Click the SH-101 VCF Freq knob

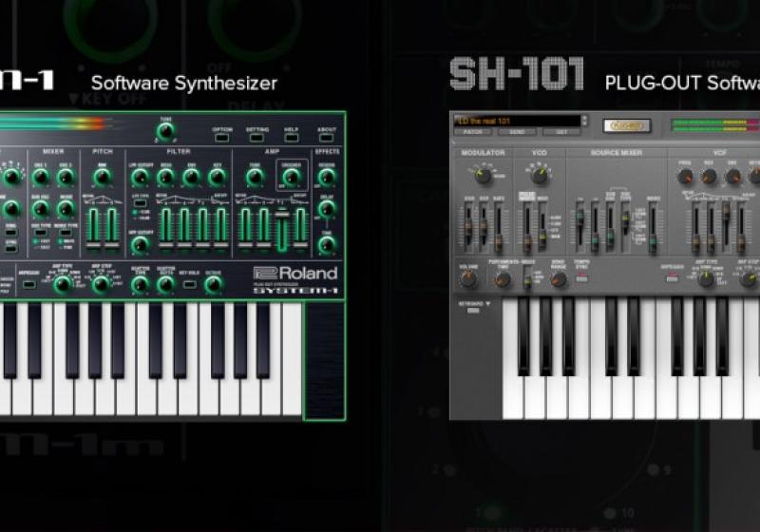pyautogui.click(x=686, y=176)
